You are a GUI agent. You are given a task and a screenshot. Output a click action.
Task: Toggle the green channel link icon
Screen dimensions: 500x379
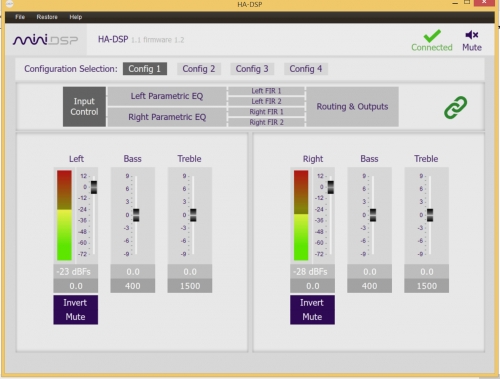(455, 107)
